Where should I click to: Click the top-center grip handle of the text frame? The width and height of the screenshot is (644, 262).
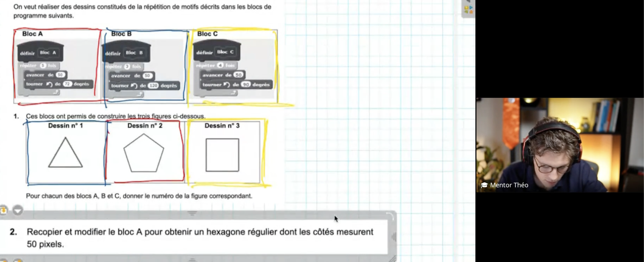192,213
